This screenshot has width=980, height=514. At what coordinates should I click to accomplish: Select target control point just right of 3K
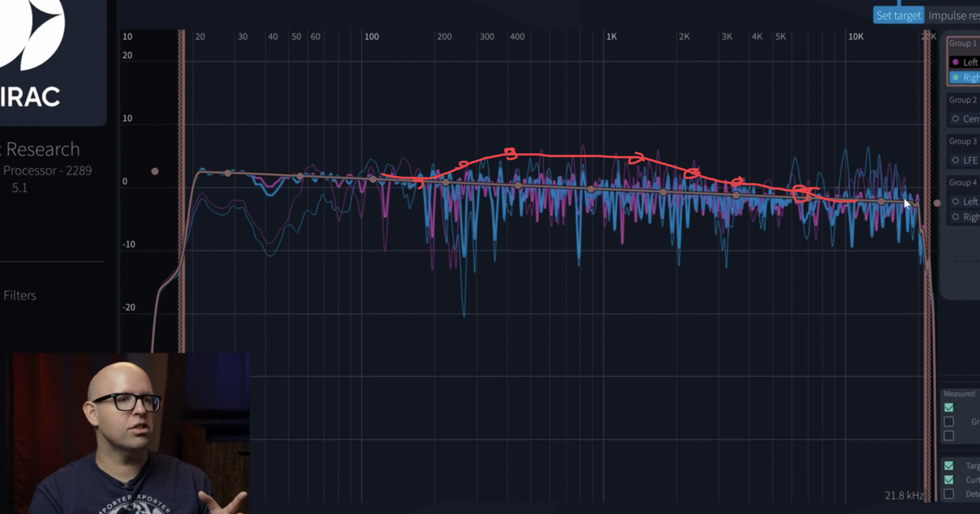736,195
